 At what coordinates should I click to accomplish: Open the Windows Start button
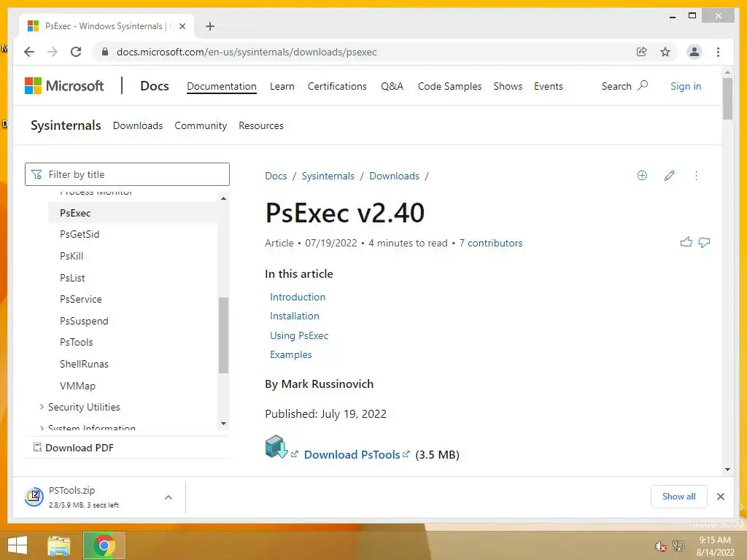click(x=18, y=545)
